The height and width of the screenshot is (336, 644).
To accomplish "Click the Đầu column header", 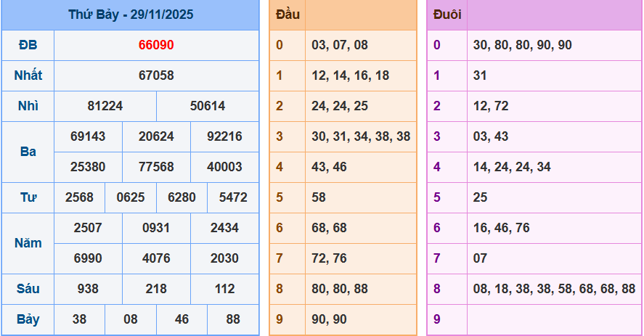I will point(288,15).
